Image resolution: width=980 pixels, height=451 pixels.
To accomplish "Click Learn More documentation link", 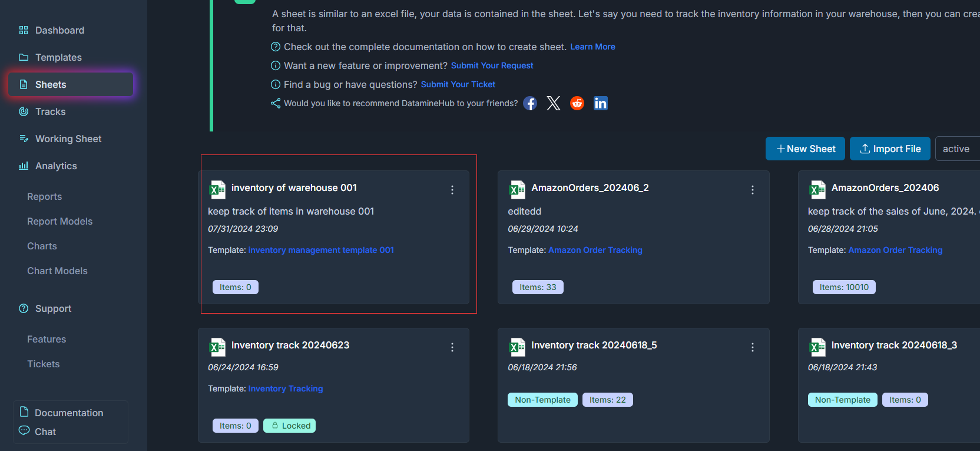I will (592, 47).
